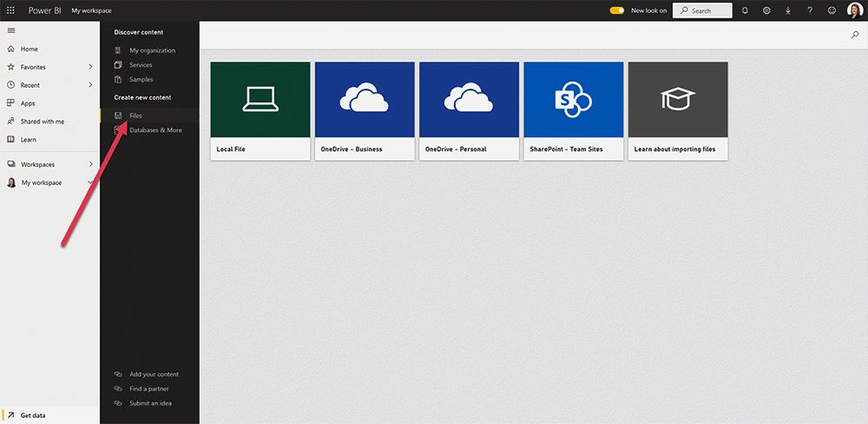Click the Workspaces icon

pos(10,164)
